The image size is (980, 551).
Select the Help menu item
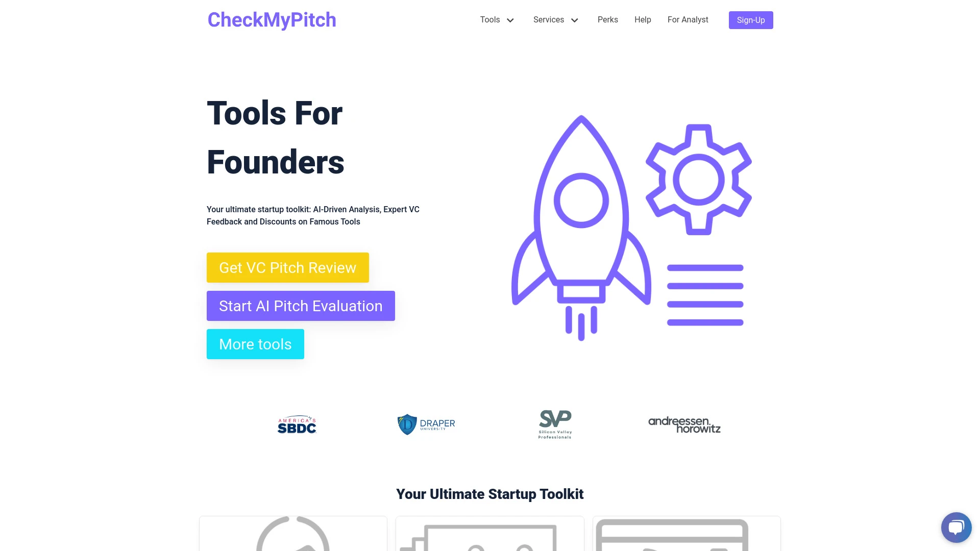(643, 19)
